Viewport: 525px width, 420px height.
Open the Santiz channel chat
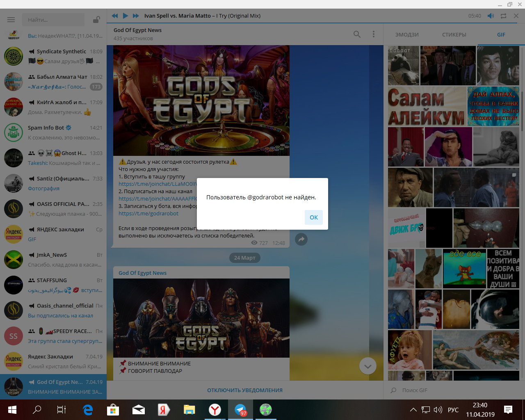pyautogui.click(x=53, y=183)
